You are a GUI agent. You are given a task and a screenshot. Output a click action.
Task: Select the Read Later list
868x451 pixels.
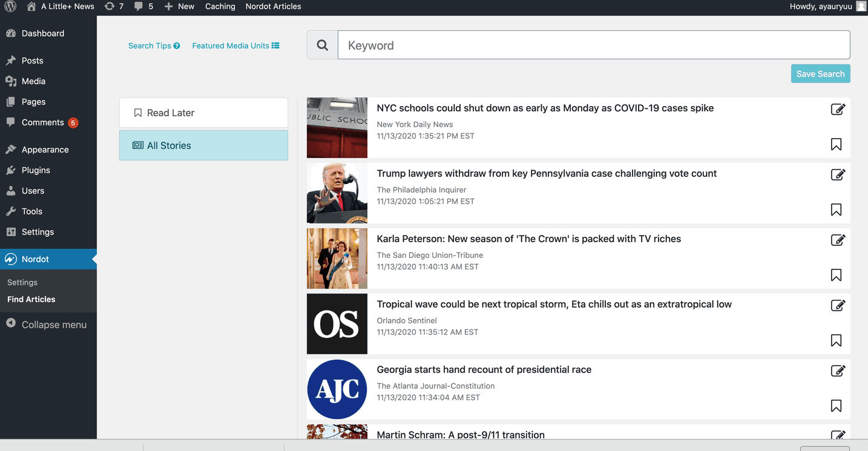tap(203, 113)
